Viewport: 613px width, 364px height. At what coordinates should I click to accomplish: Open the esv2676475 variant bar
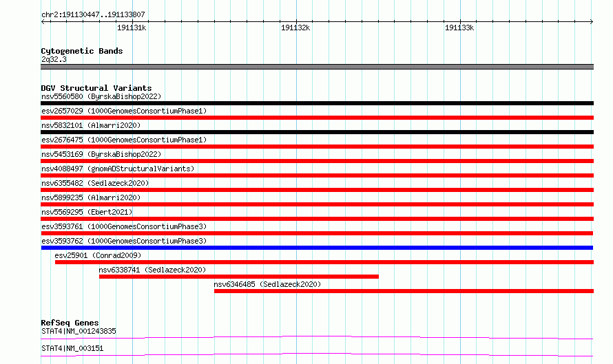click(x=317, y=147)
